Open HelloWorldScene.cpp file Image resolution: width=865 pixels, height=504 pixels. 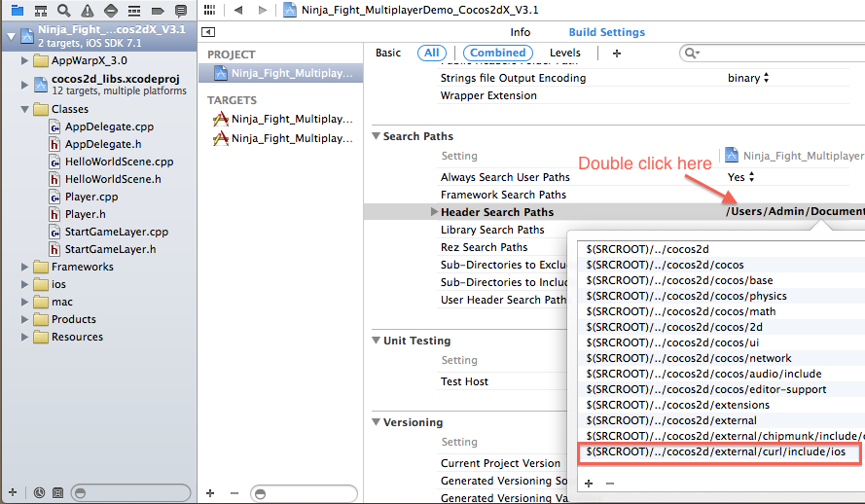pos(112,162)
